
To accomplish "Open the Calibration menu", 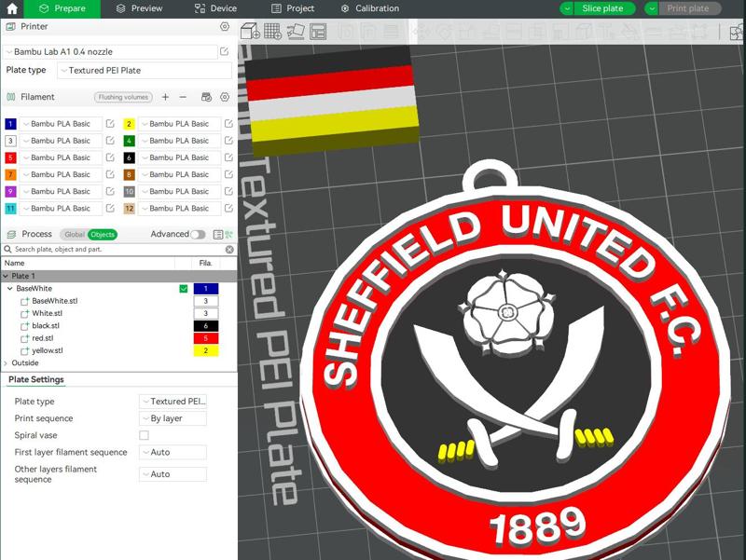I will tap(371, 8).
